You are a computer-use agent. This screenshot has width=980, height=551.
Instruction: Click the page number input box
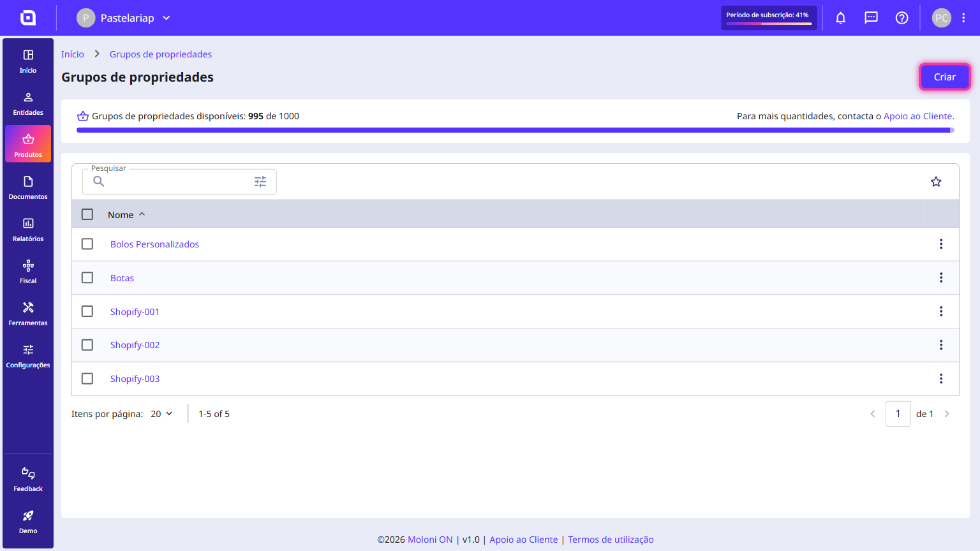coord(898,414)
